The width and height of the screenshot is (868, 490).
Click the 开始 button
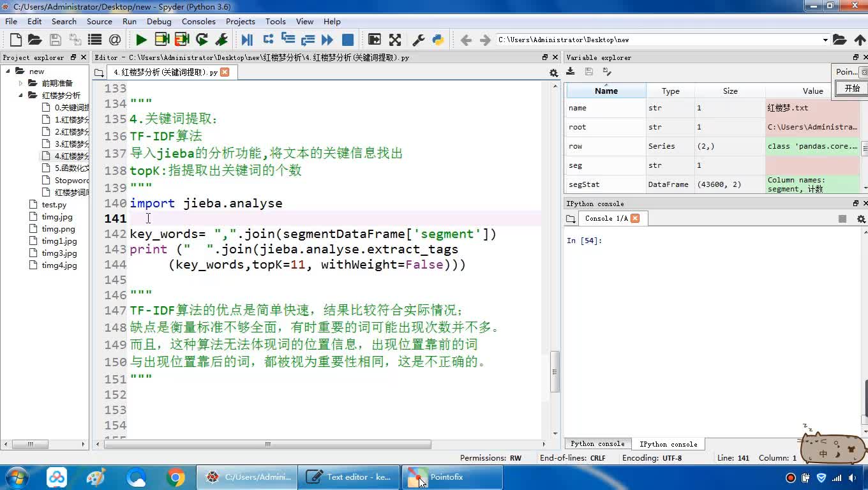(852, 88)
